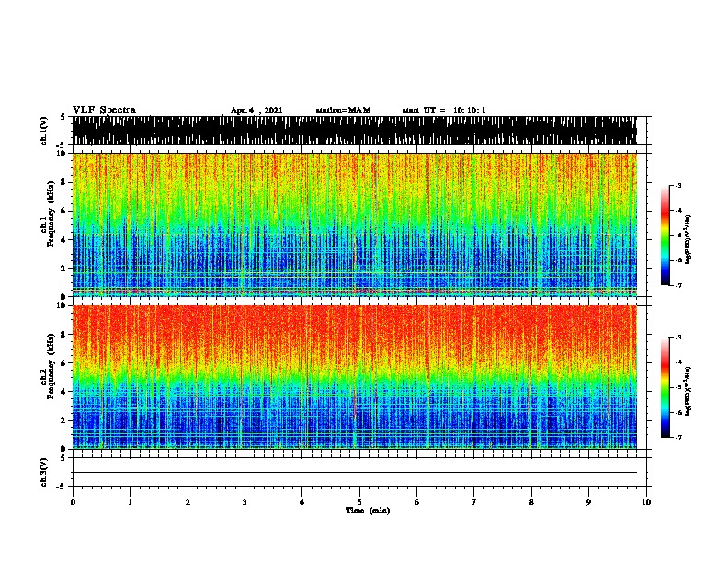
Task: Click the time axis tick label 10
Action: [646, 502]
